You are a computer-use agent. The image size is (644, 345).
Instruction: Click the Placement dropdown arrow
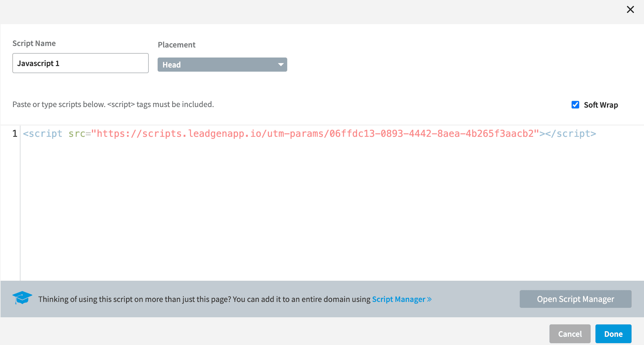pos(280,65)
